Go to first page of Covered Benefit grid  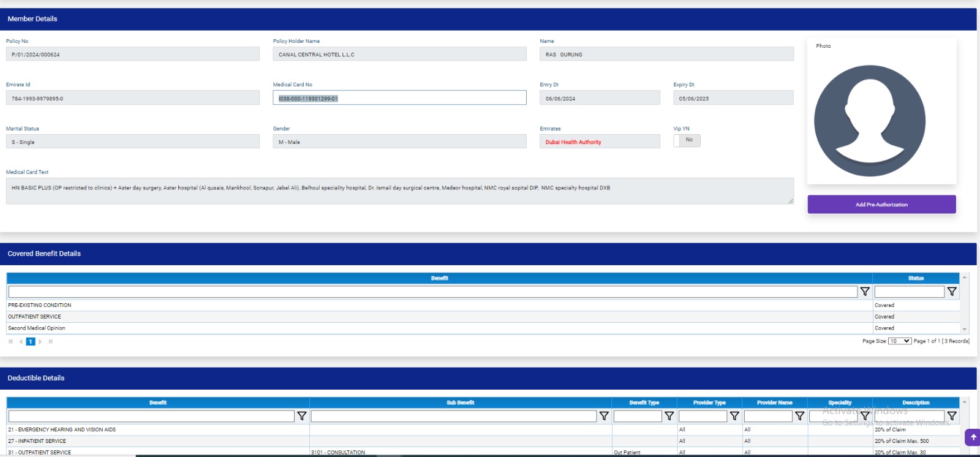point(10,341)
